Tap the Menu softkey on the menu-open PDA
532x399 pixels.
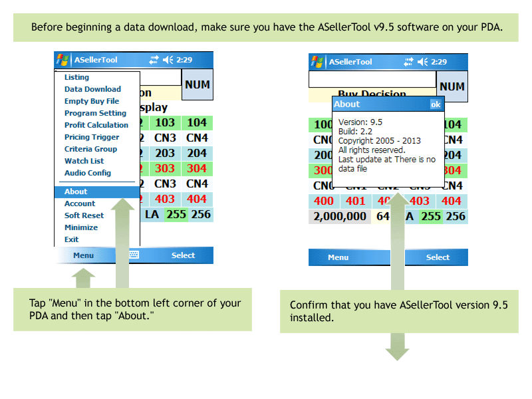pos(84,255)
